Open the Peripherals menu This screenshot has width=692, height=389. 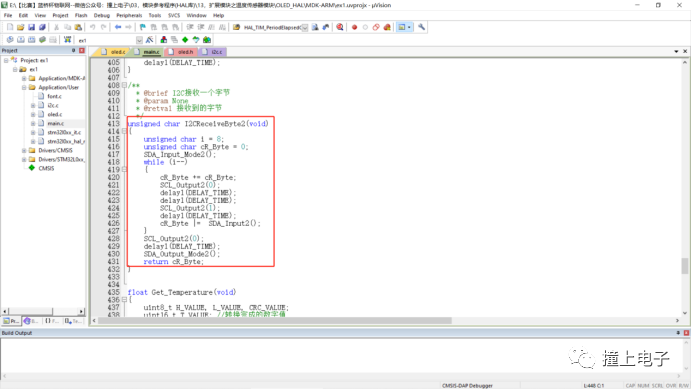[x=129, y=15]
